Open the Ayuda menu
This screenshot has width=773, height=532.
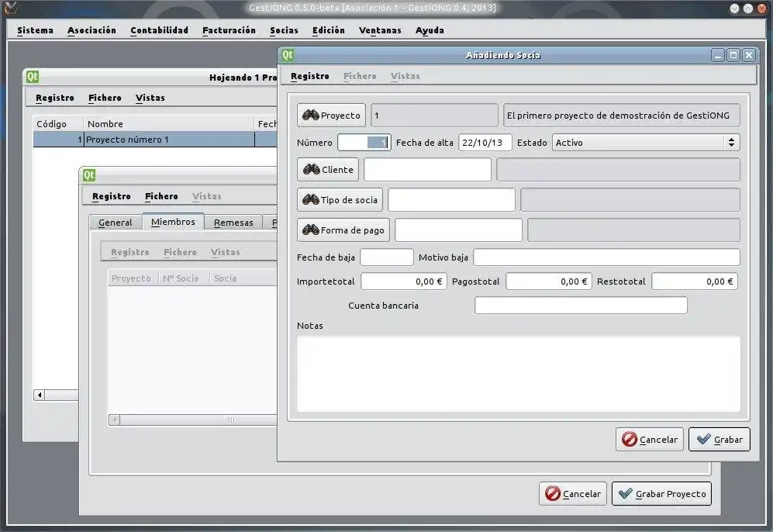pyautogui.click(x=430, y=30)
